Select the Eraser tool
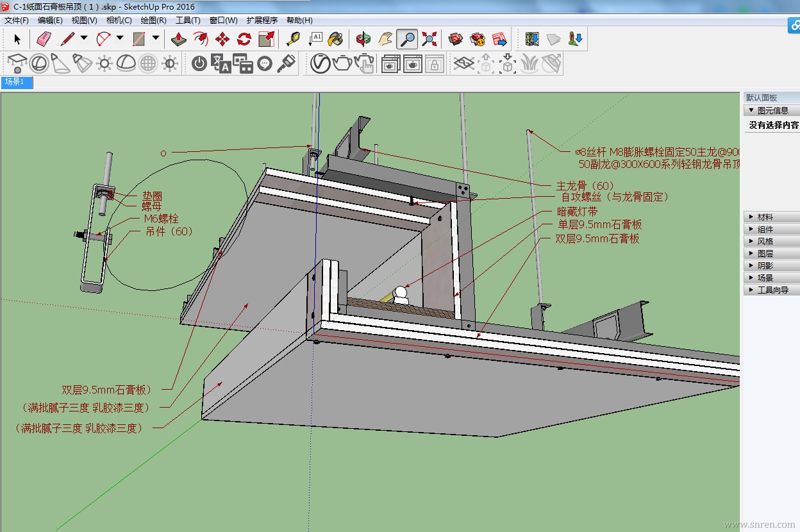The image size is (800, 532). pos(44,39)
